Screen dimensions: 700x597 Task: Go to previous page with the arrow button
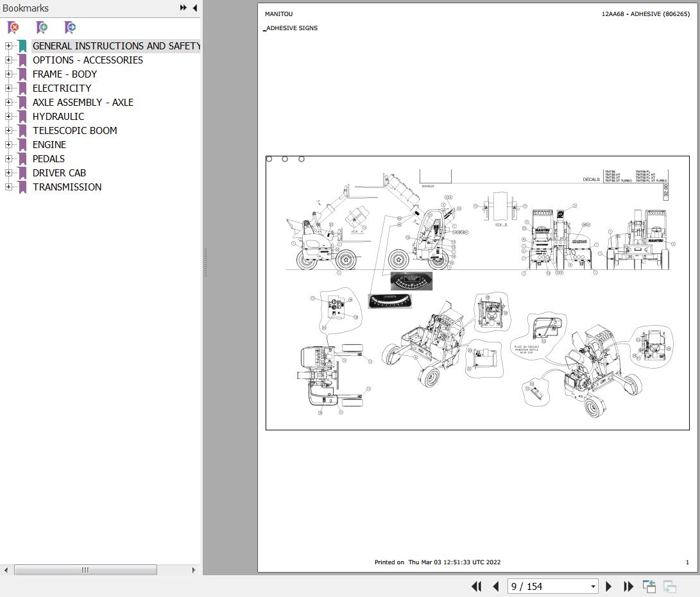click(496, 586)
